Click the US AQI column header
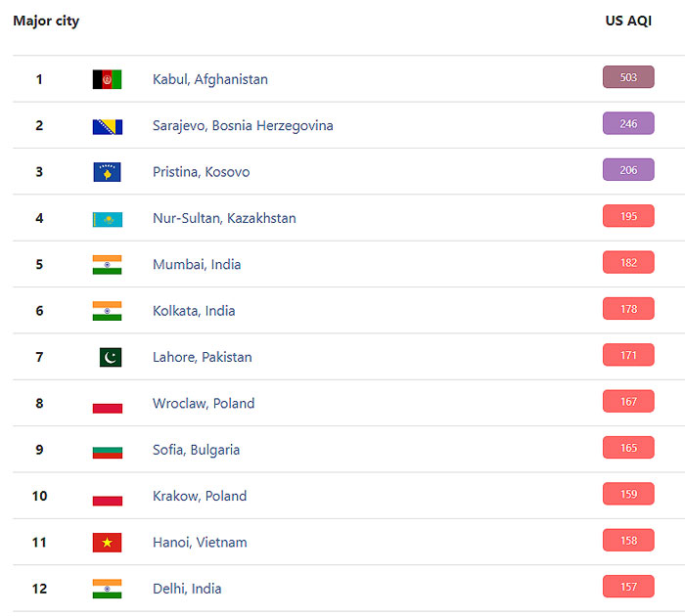 pyautogui.click(x=628, y=21)
